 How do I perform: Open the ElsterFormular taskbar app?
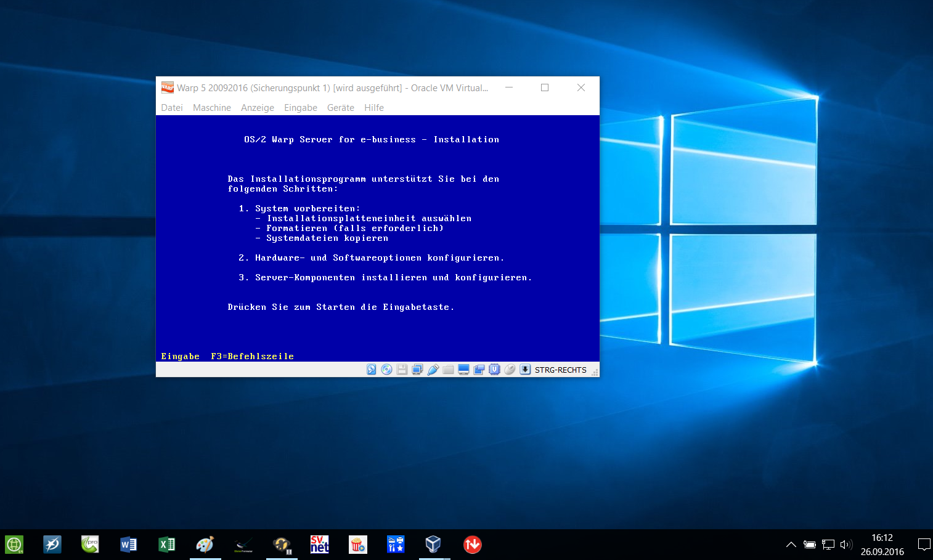[243, 545]
